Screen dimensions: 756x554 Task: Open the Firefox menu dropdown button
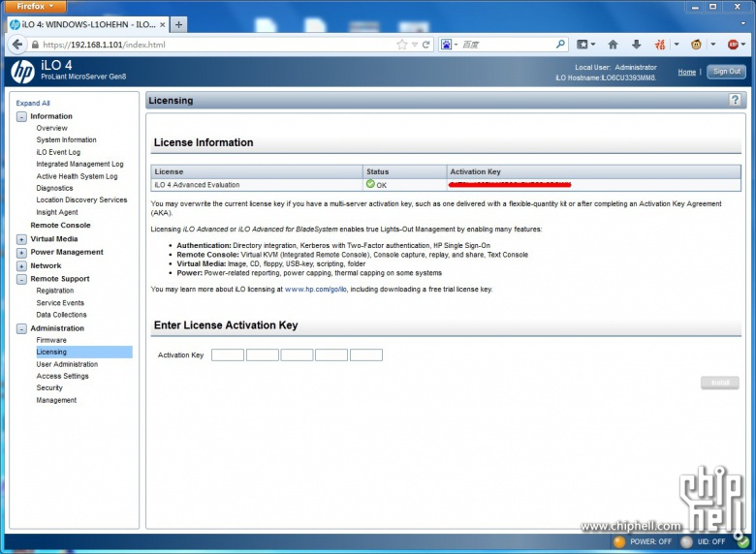[x=35, y=6]
